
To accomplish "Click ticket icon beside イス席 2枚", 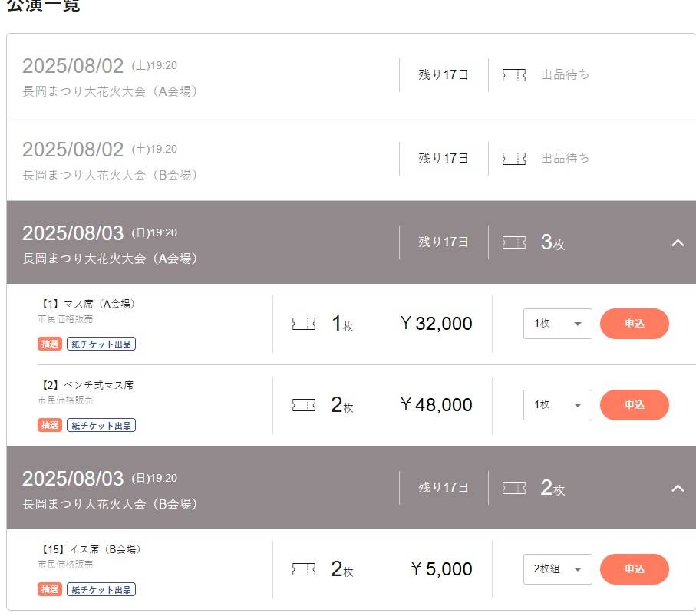I will pos(304,569).
